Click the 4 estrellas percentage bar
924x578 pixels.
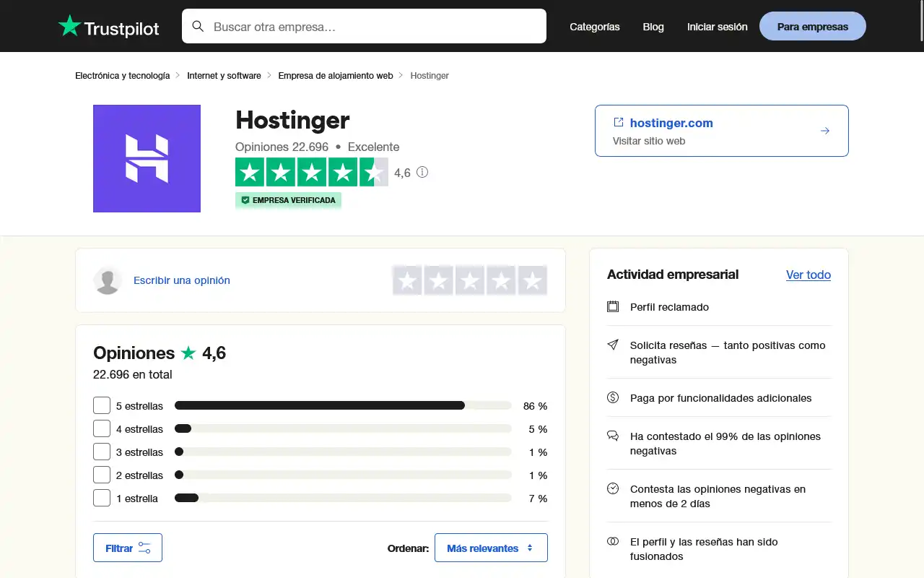click(x=343, y=428)
